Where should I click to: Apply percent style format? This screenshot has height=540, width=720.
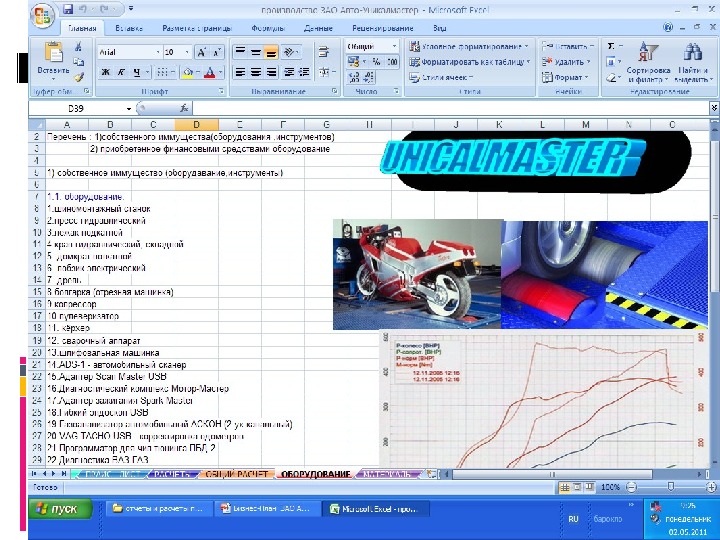pos(377,62)
